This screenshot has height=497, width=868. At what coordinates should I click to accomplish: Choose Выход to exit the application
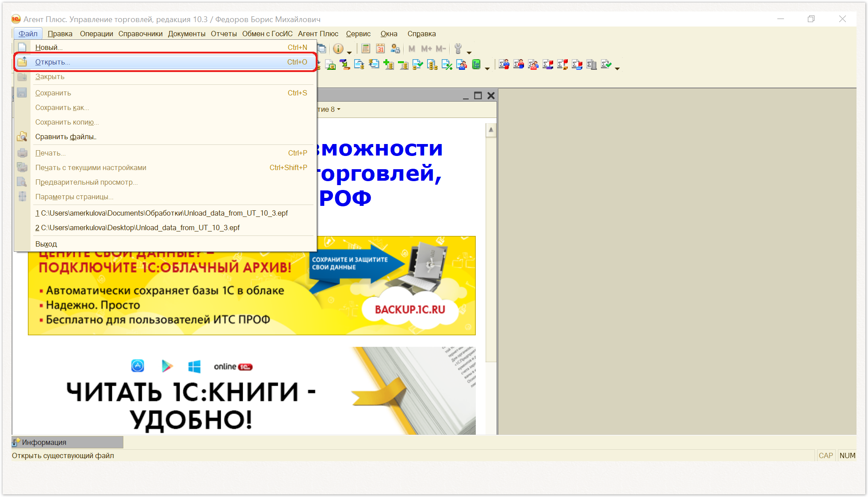165,244
